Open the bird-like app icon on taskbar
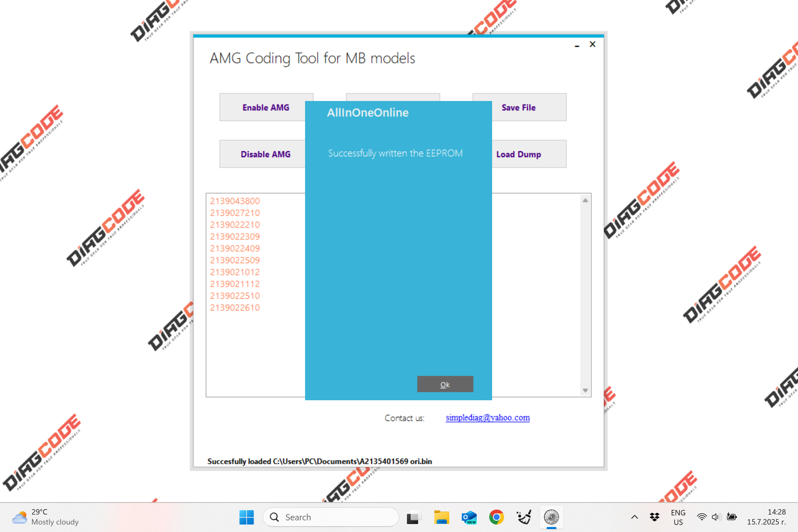The width and height of the screenshot is (798, 532). point(524,517)
